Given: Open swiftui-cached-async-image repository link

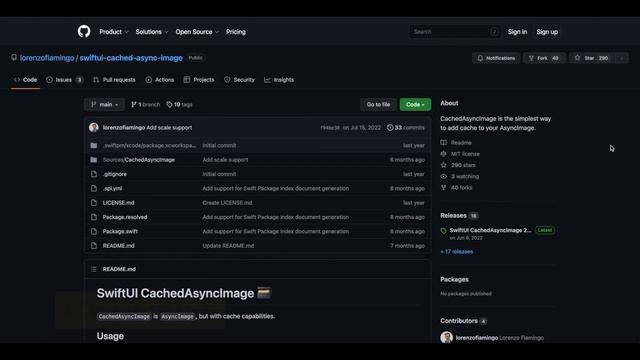Looking at the screenshot, I should [x=131, y=58].
